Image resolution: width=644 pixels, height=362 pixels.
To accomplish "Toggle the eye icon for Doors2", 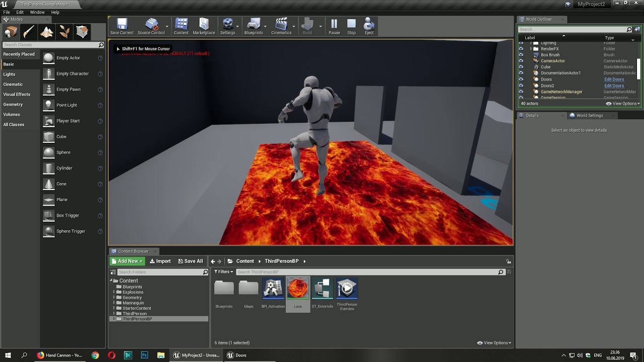I will pos(521,85).
